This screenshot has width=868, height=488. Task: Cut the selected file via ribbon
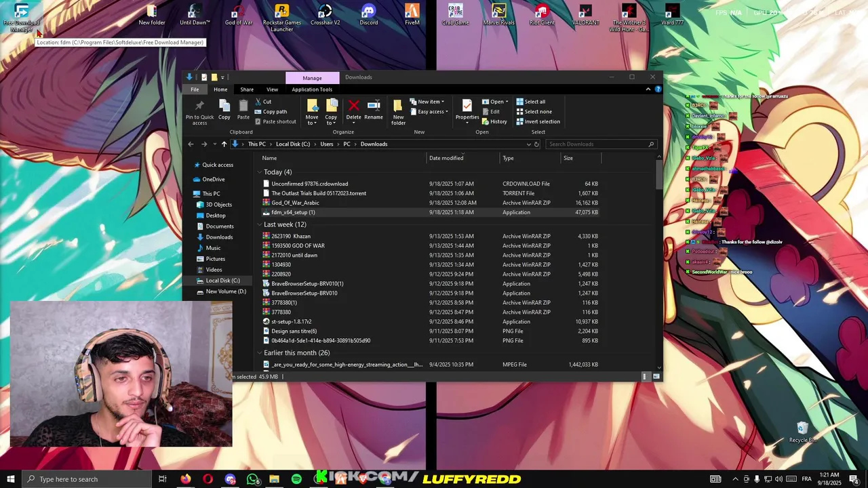coord(263,102)
